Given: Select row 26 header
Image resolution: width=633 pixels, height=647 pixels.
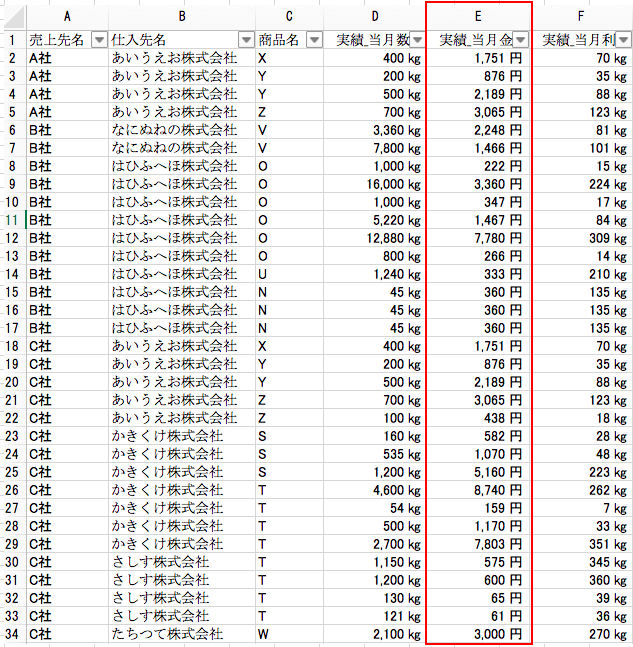Looking at the screenshot, I should (x=13, y=490).
